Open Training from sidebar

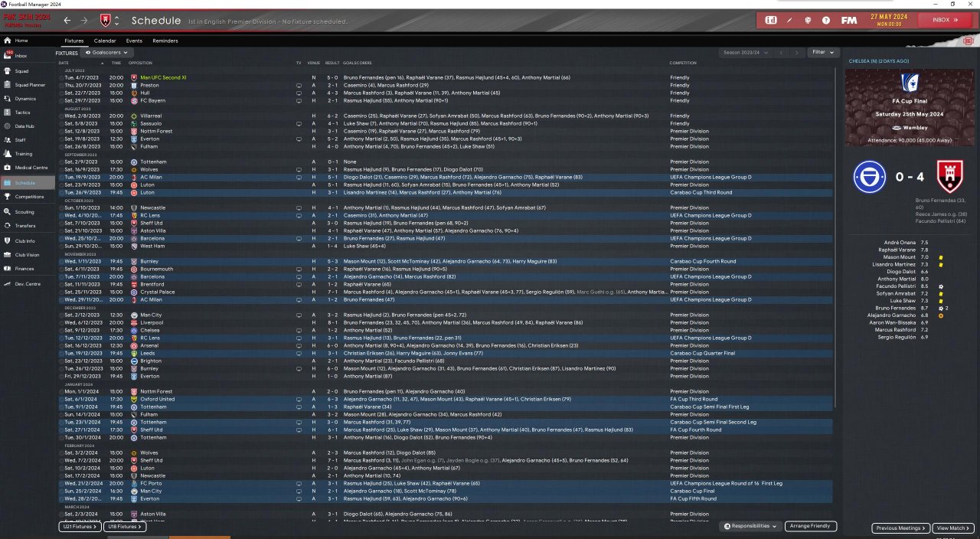[24, 154]
